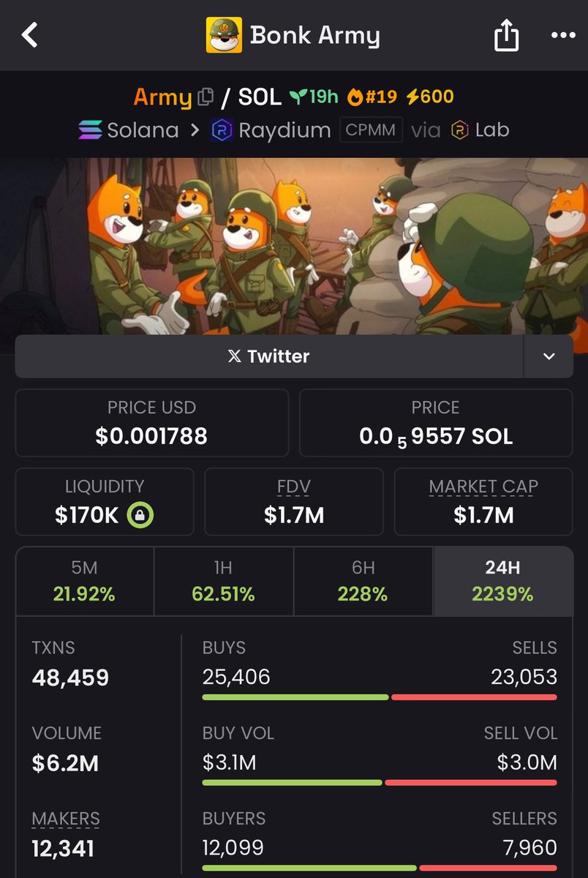Tap the Raydium DEX link
Viewport: 588px width, 878px height.
[271, 130]
